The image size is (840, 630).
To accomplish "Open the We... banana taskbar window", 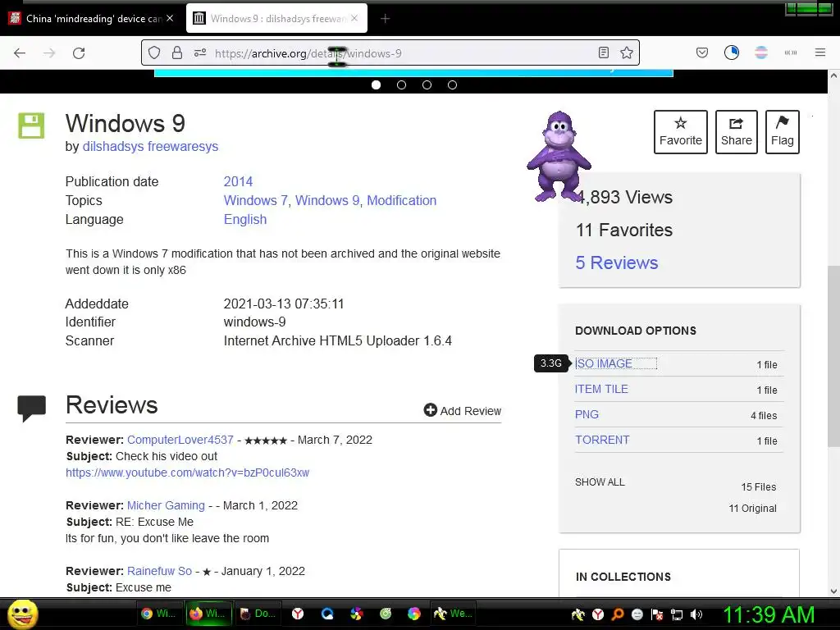I will click(x=453, y=614).
